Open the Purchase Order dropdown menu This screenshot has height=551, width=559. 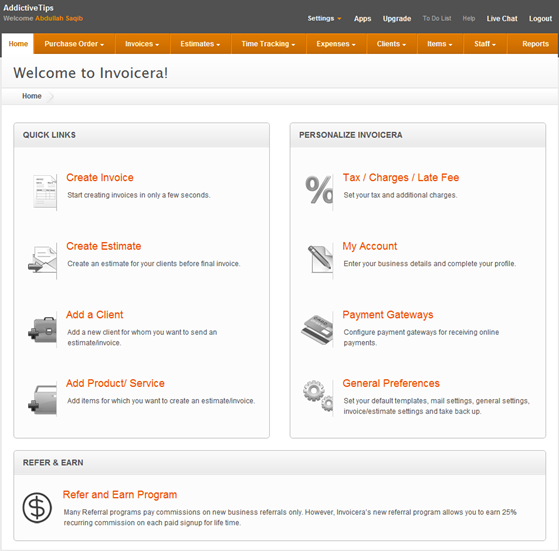coord(74,44)
